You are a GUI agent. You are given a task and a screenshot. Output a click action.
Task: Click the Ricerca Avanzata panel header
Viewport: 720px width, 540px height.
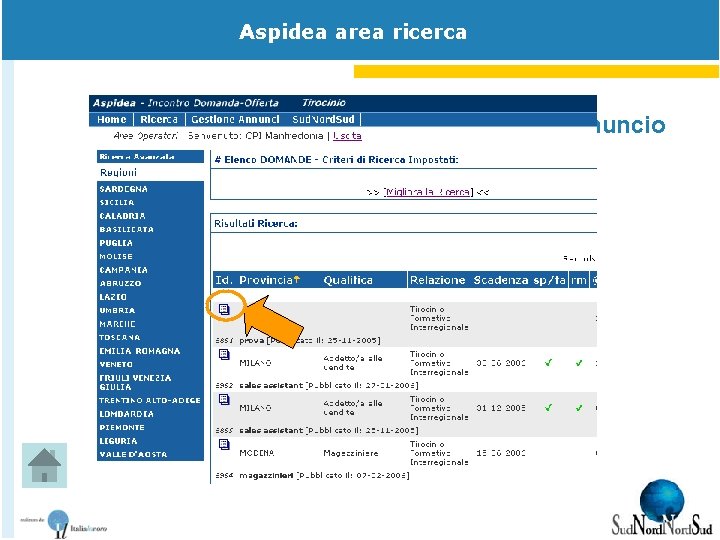tap(150, 157)
